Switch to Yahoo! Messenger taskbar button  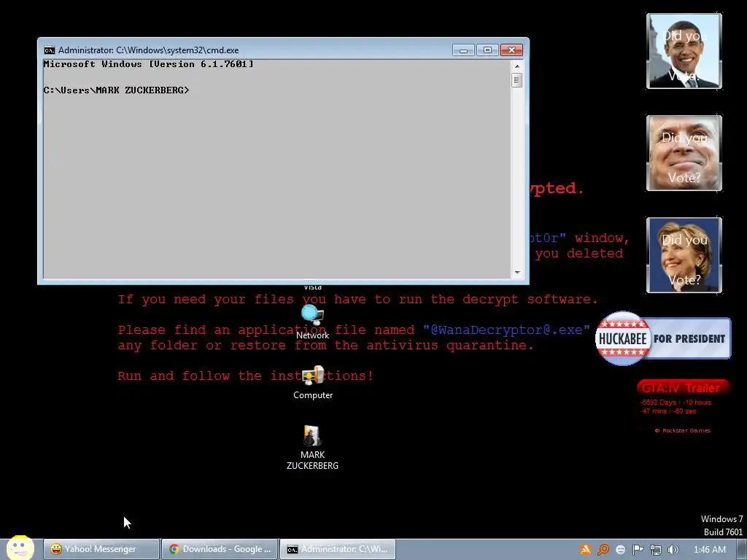[101, 549]
